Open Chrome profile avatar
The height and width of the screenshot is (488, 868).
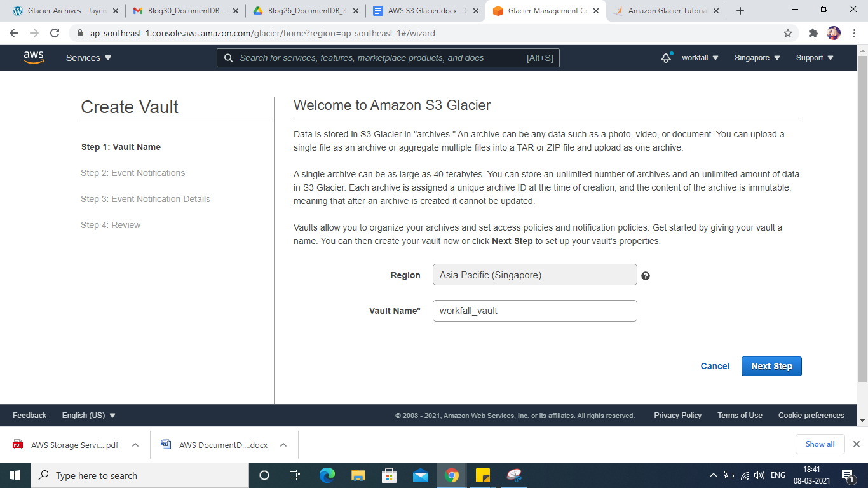tap(834, 33)
